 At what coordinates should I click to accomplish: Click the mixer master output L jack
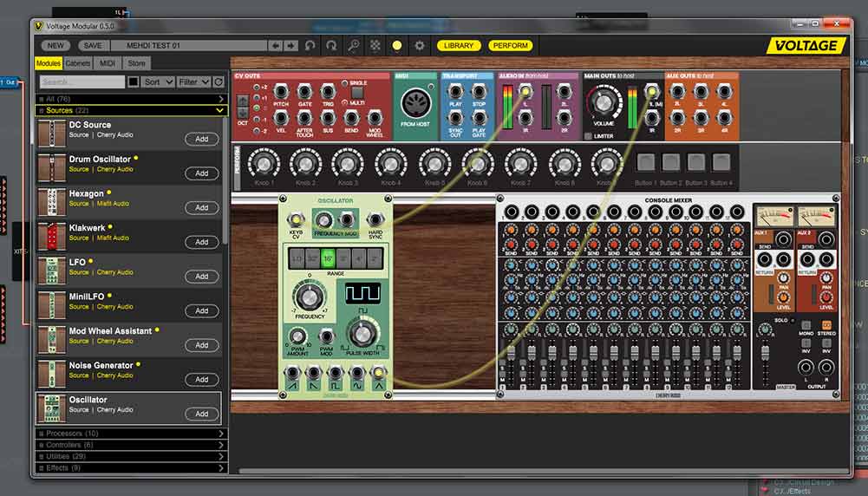point(806,367)
